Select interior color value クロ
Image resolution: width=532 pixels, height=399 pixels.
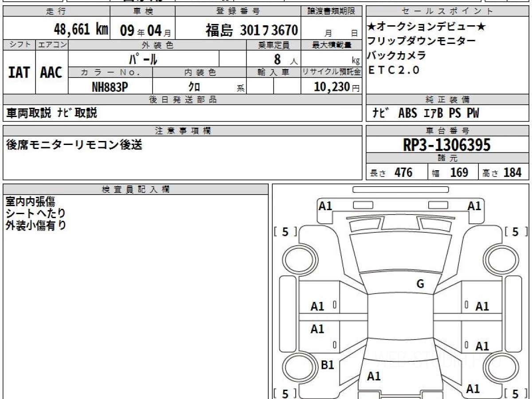point(194,87)
